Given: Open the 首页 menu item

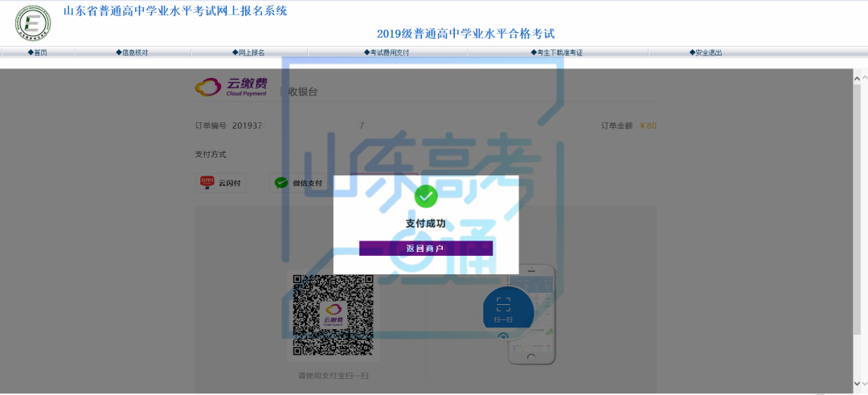Looking at the screenshot, I should 37,52.
